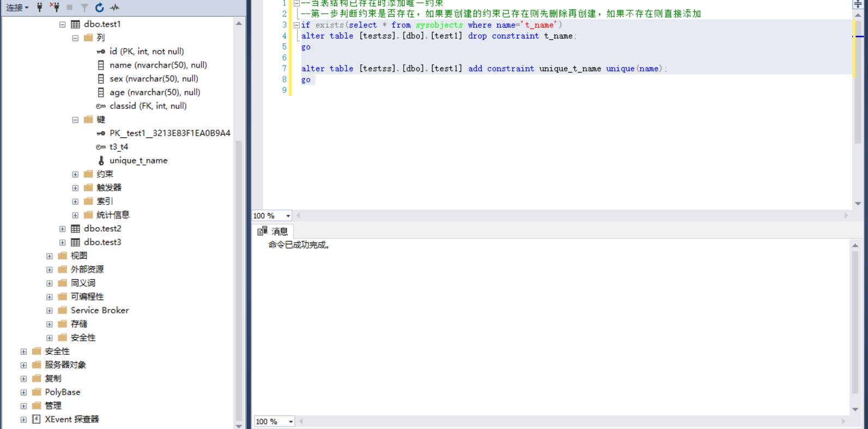Screen dimensions: 868x429
Task: Click the XEvent 探查器 icon
Action: click(37, 419)
